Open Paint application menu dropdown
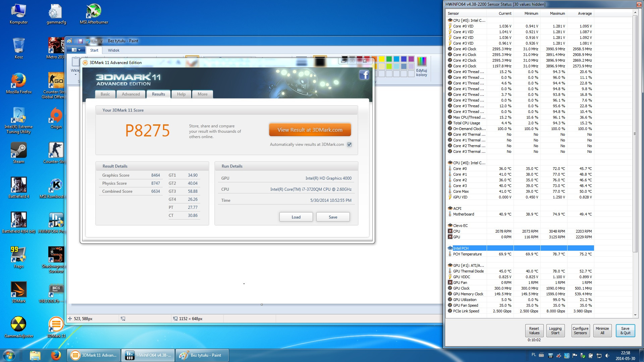 pyautogui.click(x=76, y=50)
